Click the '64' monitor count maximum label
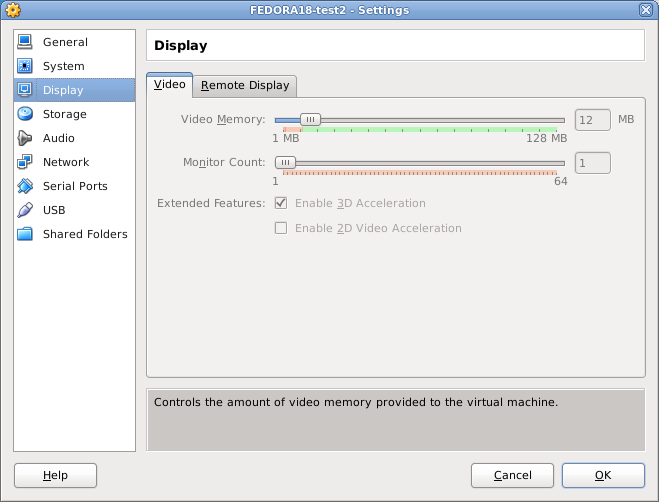659x502 pixels. pyautogui.click(x=561, y=181)
